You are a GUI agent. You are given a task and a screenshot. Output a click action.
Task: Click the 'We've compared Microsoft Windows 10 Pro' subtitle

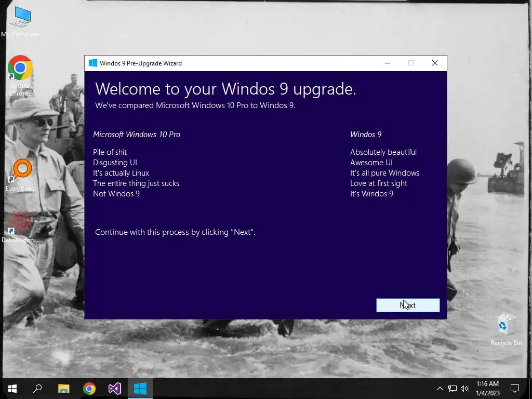[x=195, y=105]
